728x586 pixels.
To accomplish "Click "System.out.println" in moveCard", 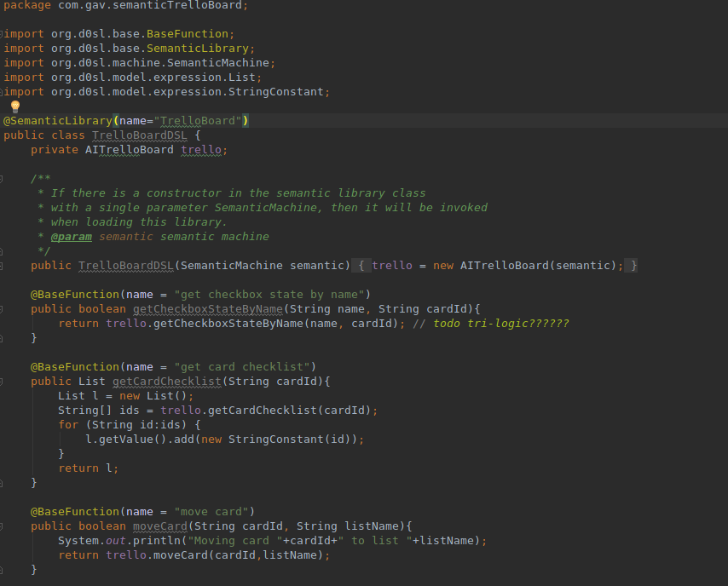I will pos(119,541).
